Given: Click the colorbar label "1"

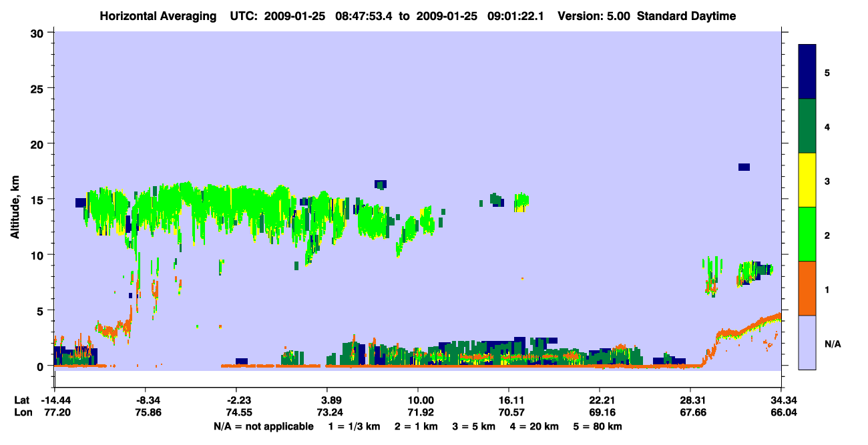Looking at the screenshot, I should click(x=827, y=290).
